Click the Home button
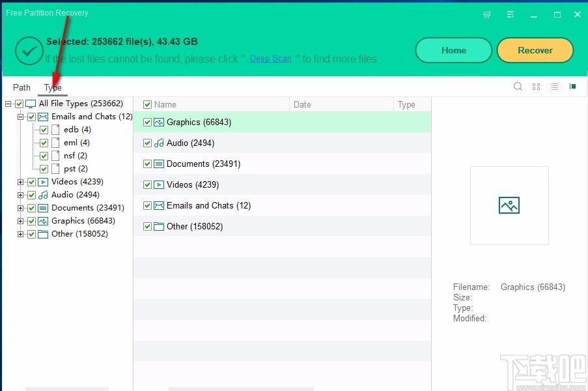588x391 pixels. (454, 50)
